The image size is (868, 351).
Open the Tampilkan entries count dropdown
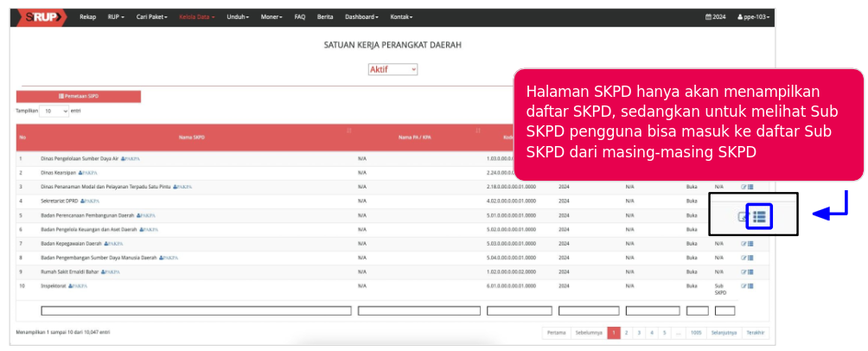54,112
